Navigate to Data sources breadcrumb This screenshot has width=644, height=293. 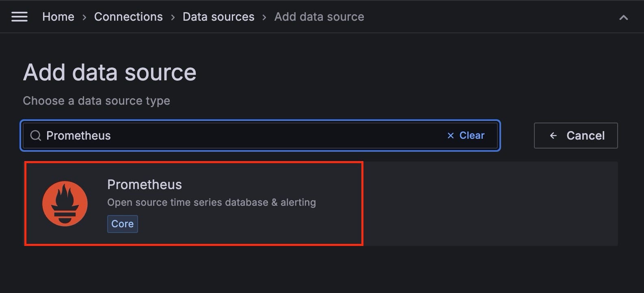pos(218,17)
